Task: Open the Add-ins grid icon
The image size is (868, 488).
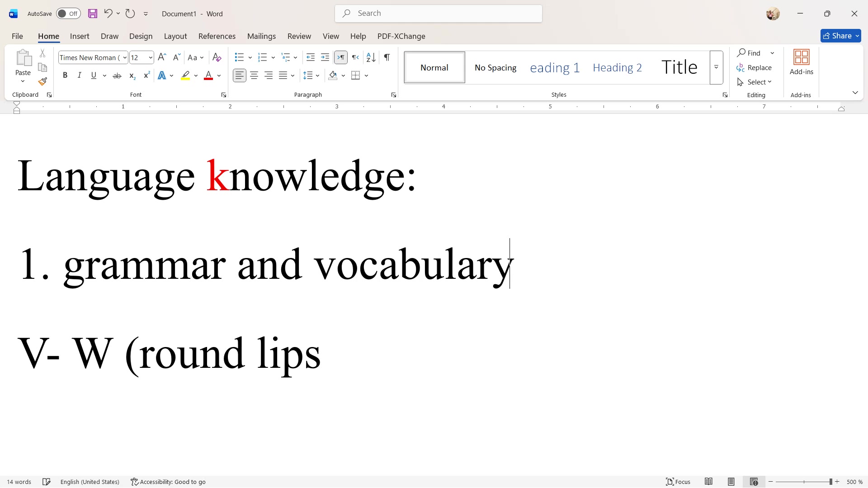Action: pyautogui.click(x=801, y=57)
